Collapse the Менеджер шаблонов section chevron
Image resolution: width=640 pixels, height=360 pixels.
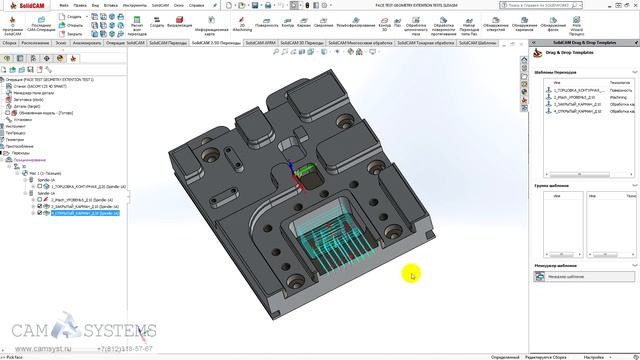click(635, 266)
